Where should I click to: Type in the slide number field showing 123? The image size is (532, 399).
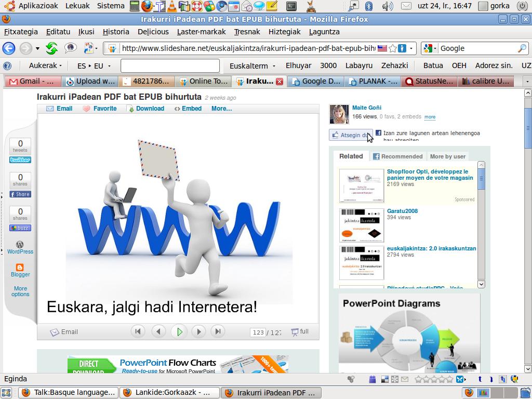coord(258,332)
